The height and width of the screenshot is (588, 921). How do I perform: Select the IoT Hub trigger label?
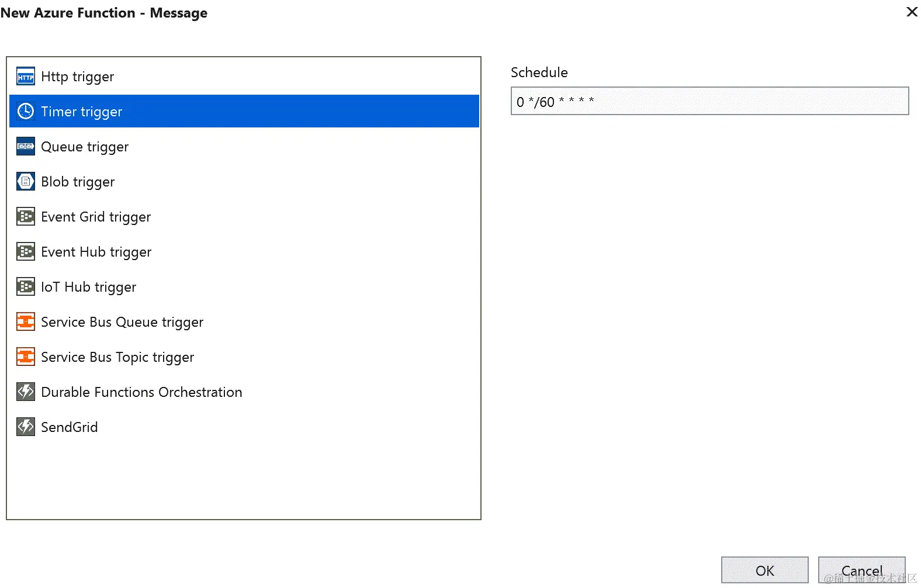[89, 288]
